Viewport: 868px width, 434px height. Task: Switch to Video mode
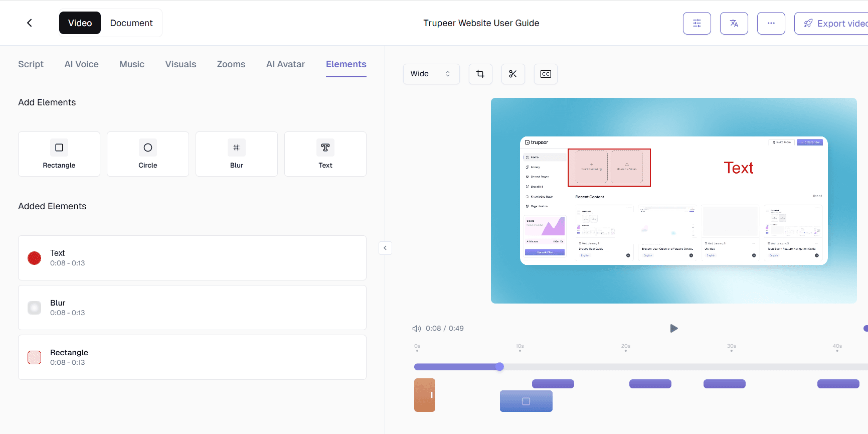(x=80, y=23)
